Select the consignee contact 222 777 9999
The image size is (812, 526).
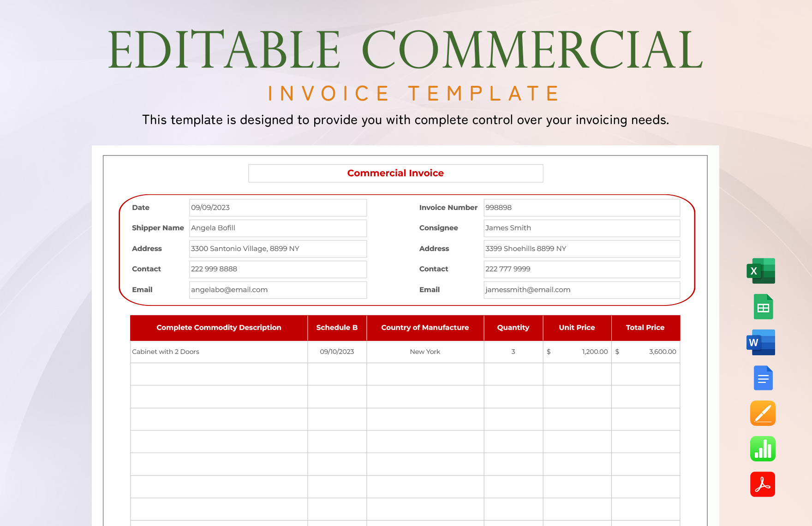coord(581,269)
